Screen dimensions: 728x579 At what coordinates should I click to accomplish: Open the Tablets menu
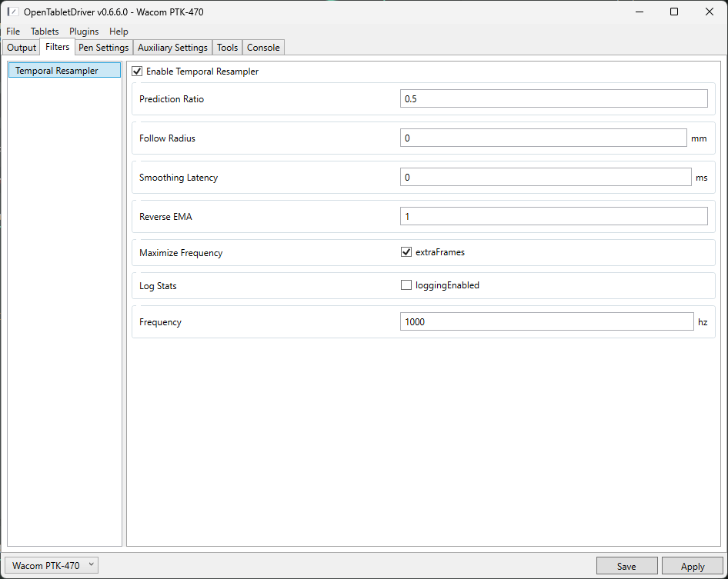[x=45, y=32]
